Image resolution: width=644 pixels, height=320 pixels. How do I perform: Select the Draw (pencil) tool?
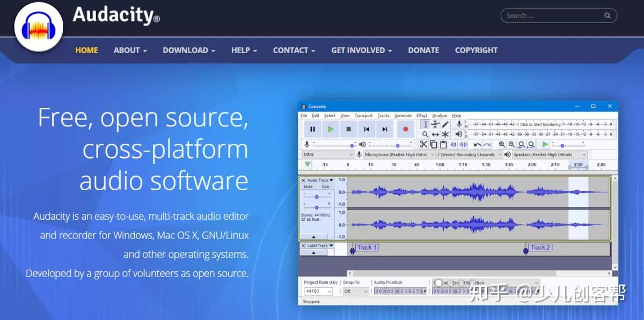(445, 124)
